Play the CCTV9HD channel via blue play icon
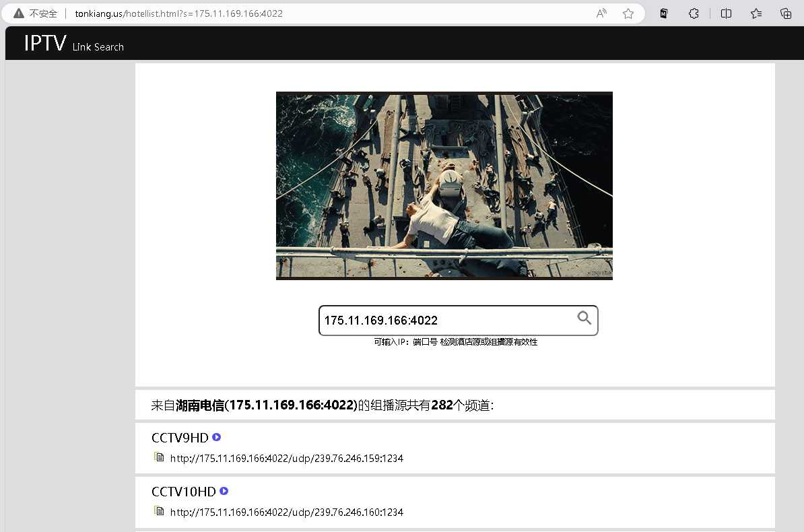This screenshot has height=532, width=804. point(216,437)
